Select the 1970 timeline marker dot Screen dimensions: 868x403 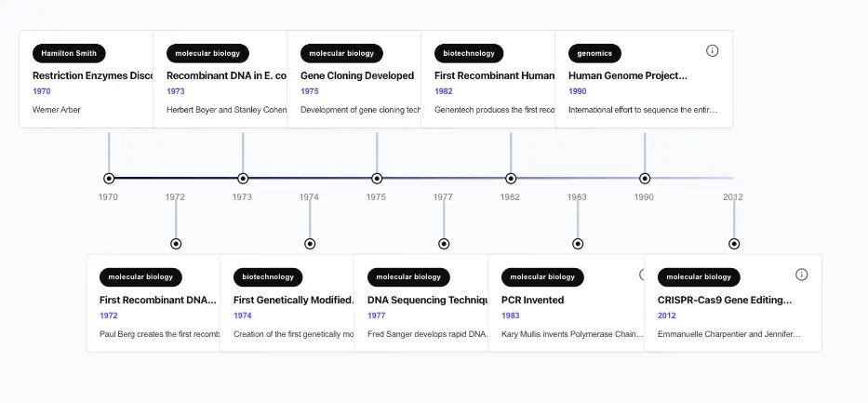(x=109, y=179)
